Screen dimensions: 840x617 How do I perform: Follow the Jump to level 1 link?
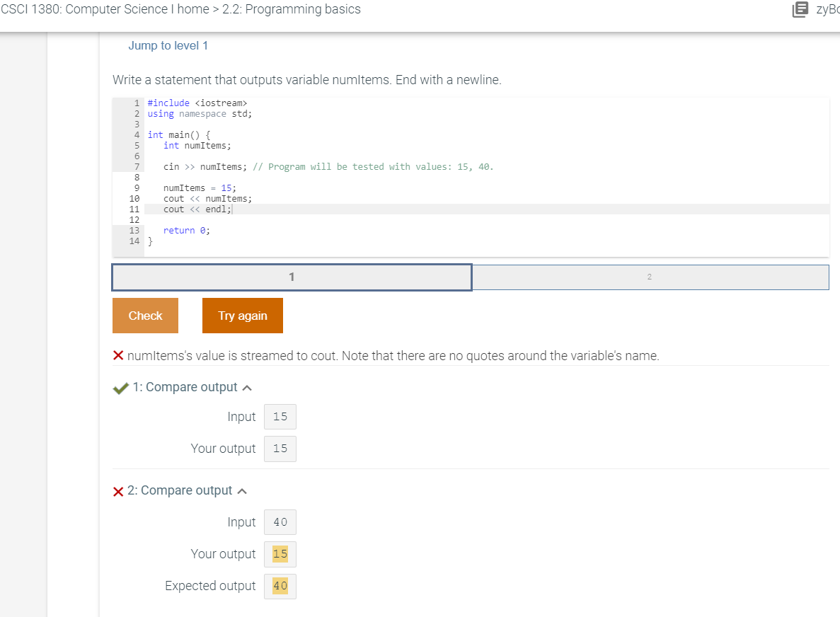tap(168, 45)
